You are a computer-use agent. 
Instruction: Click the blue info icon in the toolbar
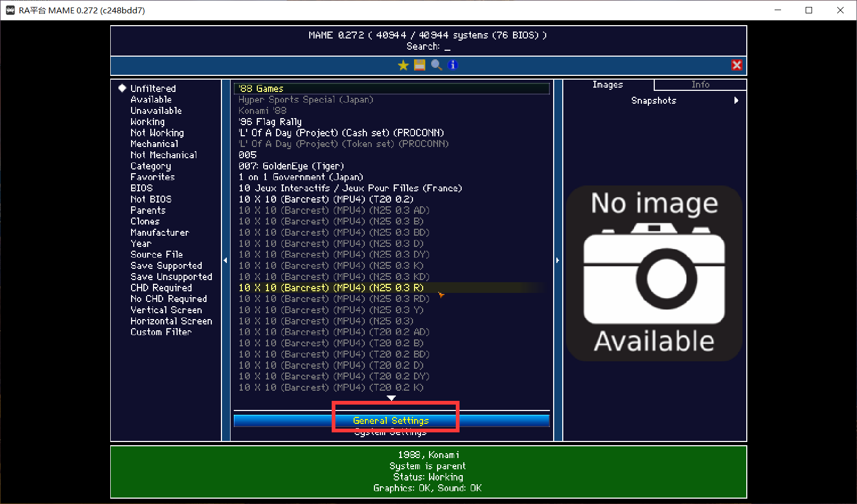pyautogui.click(x=453, y=65)
